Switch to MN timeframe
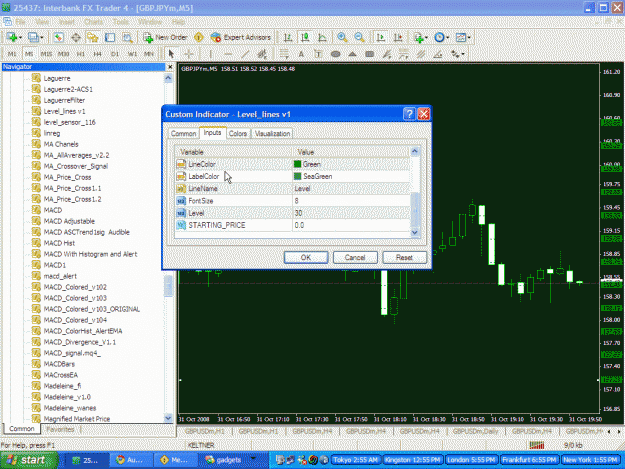This screenshot has height=469, width=625. coord(149,54)
